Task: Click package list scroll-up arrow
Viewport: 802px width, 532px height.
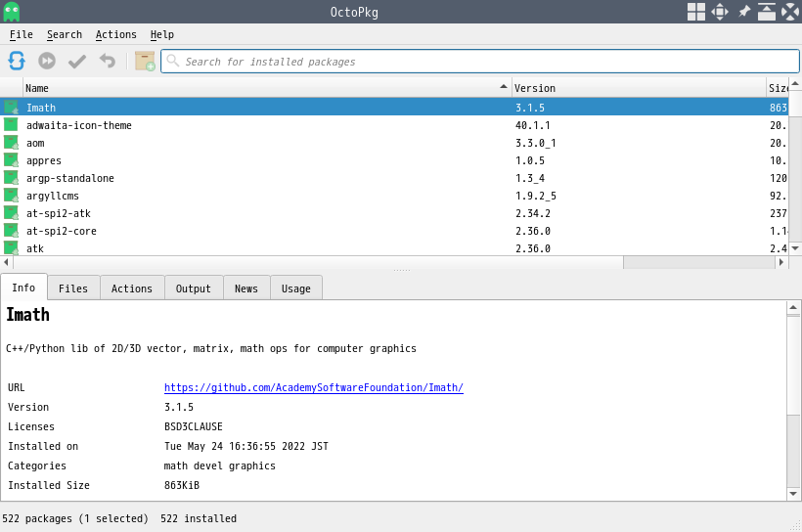Action: (x=795, y=83)
